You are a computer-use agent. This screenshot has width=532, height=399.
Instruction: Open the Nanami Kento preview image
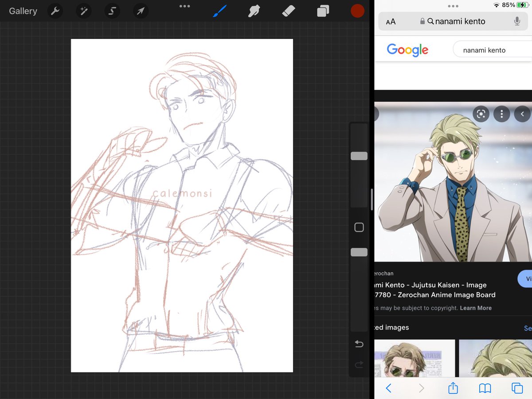coord(453,182)
